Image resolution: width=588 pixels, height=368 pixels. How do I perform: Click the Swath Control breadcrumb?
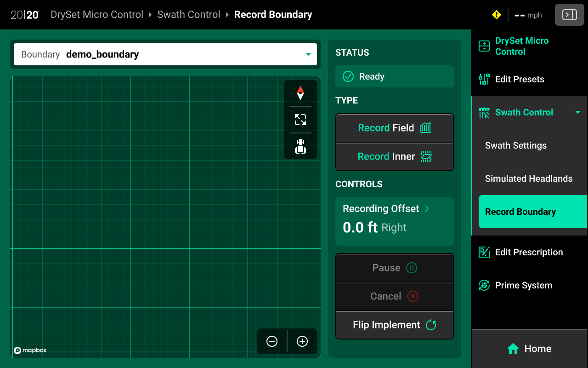point(188,15)
